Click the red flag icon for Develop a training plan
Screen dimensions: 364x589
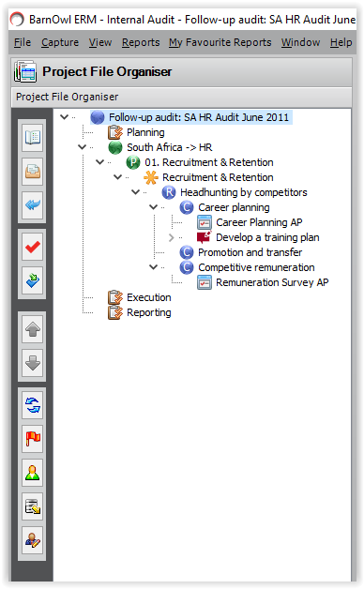click(x=205, y=237)
